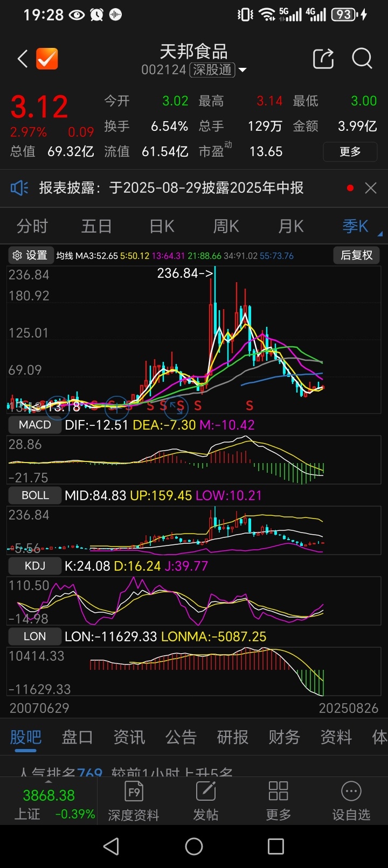This screenshot has width=388, height=868.
Task: Tap the 均线 MA values legend
Action: pos(175,256)
